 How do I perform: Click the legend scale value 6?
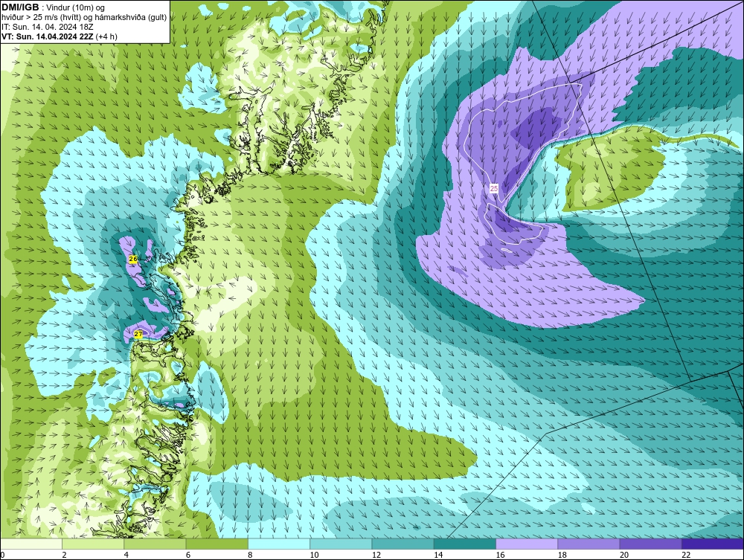(188, 556)
